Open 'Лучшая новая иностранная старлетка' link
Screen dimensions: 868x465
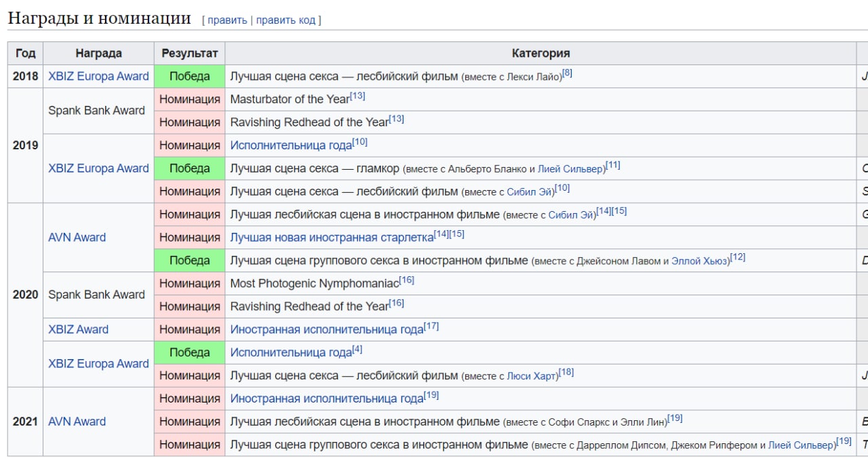332,238
